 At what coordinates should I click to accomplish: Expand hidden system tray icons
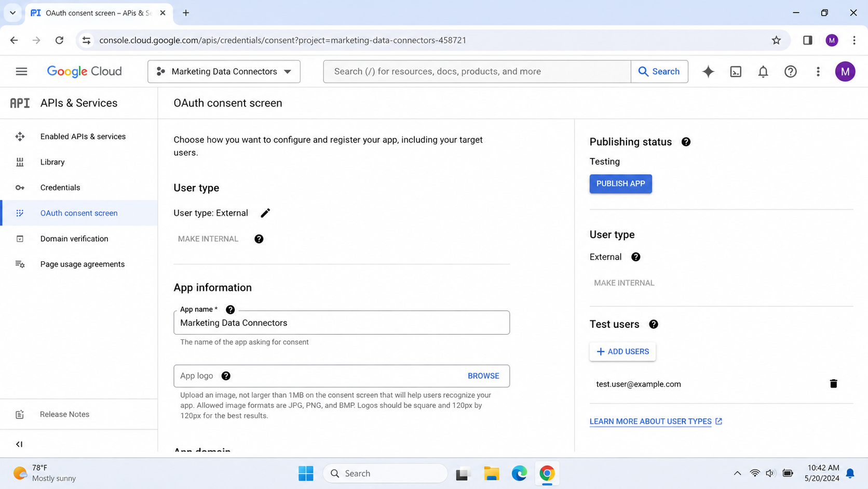pos(737,473)
